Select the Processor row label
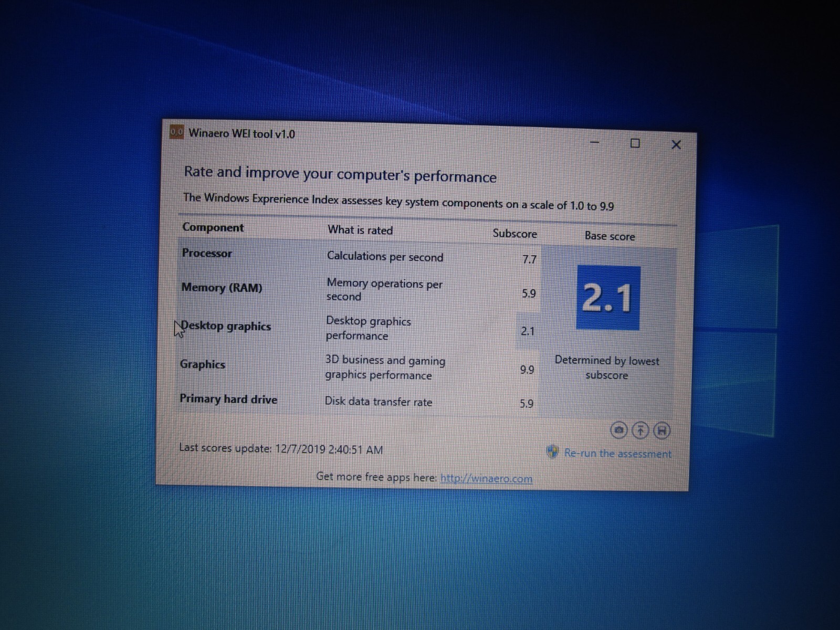The image size is (840, 630). (x=207, y=253)
